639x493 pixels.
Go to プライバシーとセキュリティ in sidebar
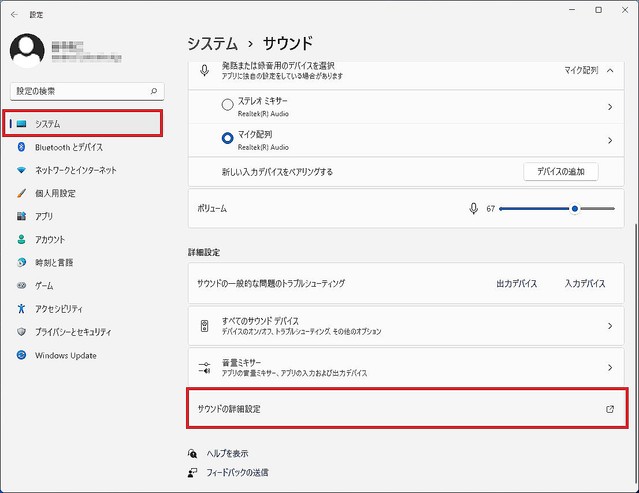tap(72, 332)
